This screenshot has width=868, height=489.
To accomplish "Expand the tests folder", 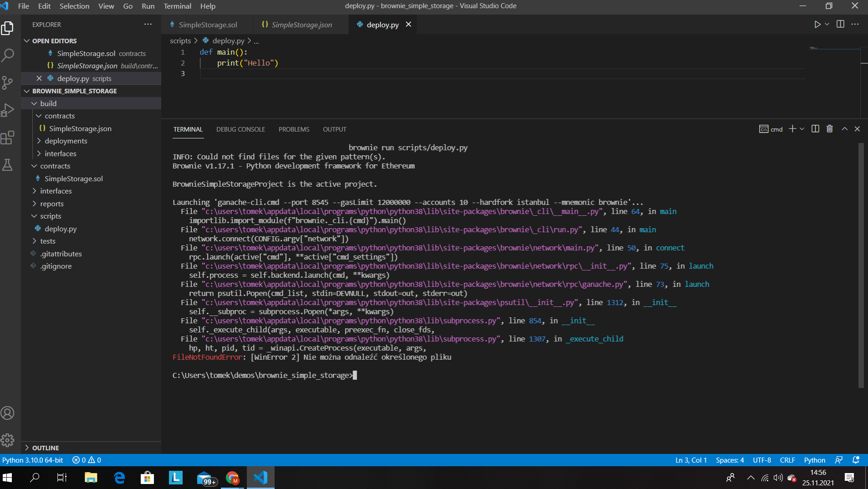I will click(47, 241).
